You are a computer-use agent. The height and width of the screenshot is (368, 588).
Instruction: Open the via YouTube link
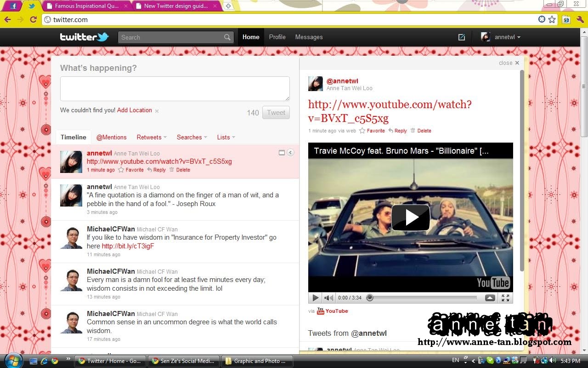click(x=337, y=311)
